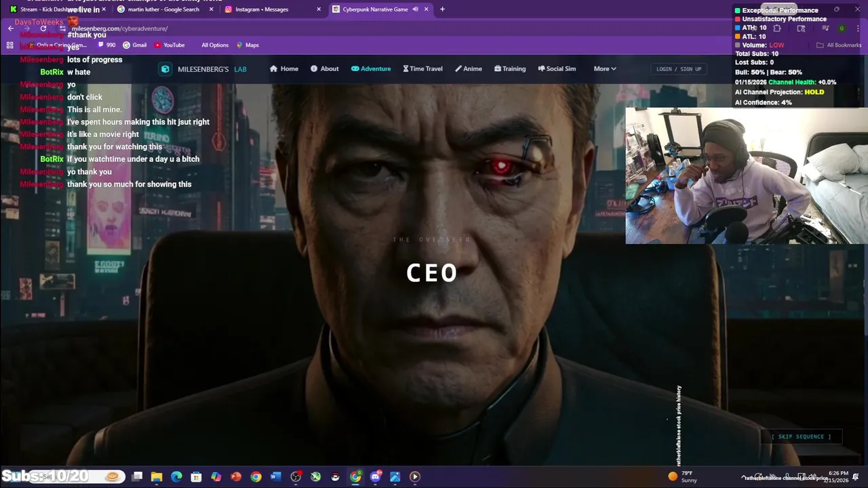Screen dimensions: 868x488
Task: Open the active Chrome window taskbar icon
Action: (x=355, y=476)
